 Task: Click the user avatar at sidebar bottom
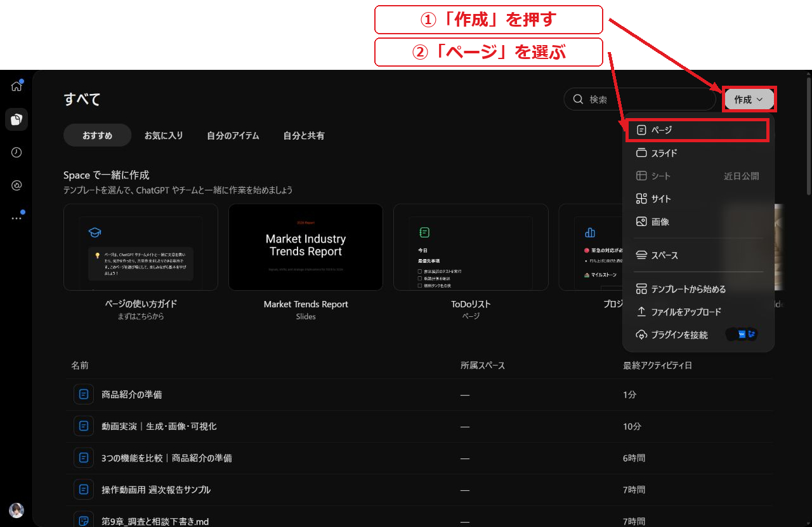(x=16, y=510)
